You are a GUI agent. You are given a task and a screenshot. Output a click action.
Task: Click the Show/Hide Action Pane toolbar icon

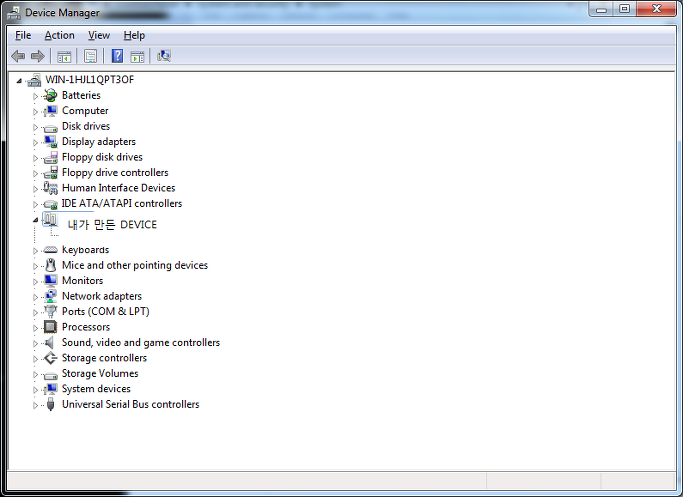tap(137, 56)
